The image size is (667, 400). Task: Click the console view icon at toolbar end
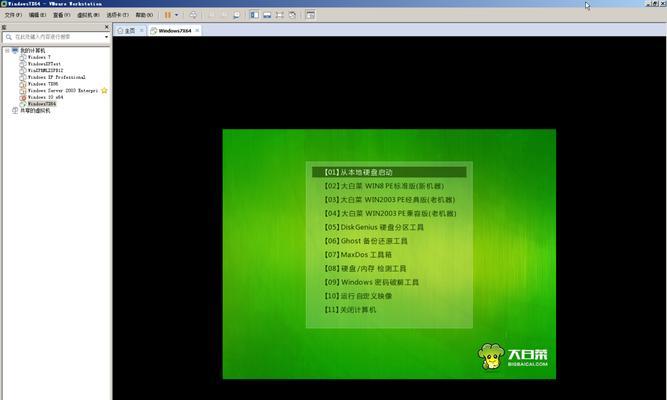[311, 15]
